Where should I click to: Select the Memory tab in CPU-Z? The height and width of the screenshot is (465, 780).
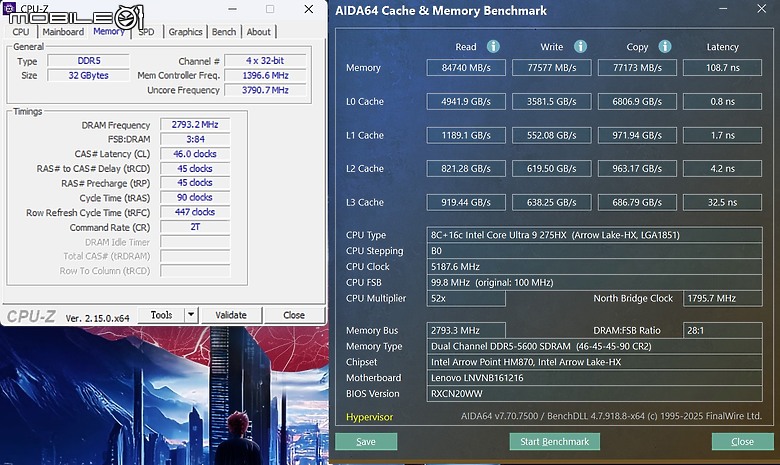point(108,31)
